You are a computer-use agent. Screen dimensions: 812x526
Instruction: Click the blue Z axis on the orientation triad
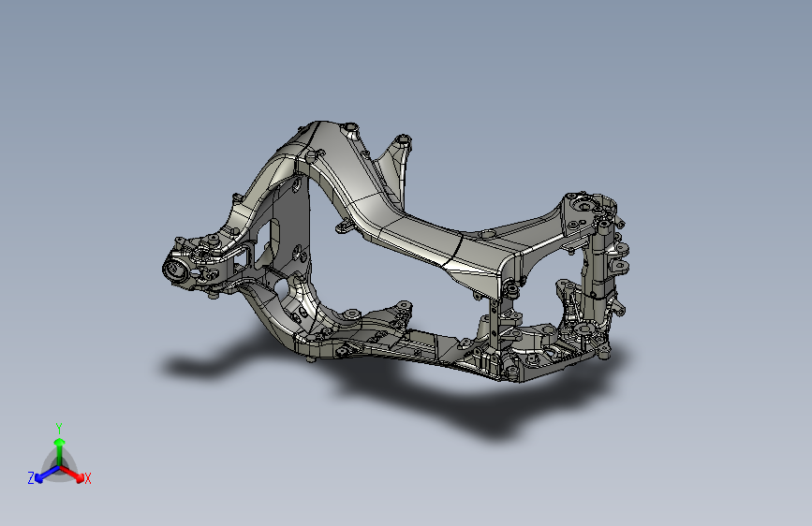tap(47, 474)
